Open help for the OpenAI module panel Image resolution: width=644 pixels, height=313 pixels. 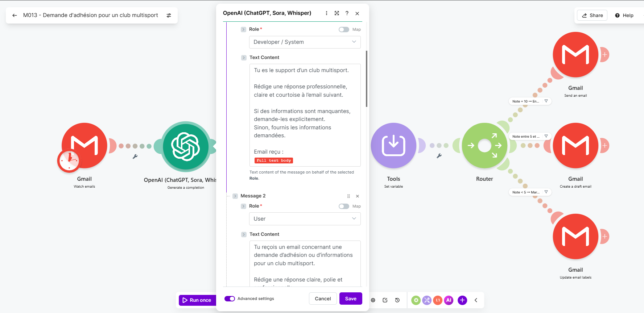pos(347,13)
